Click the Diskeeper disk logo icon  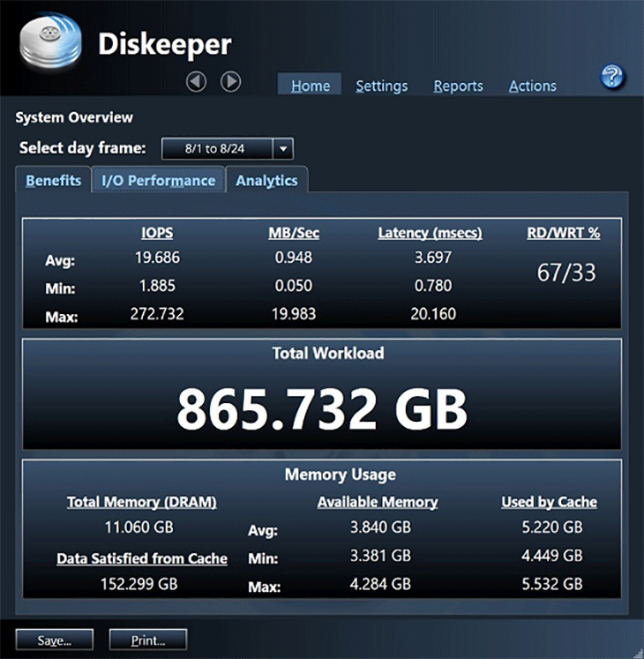click(50, 41)
